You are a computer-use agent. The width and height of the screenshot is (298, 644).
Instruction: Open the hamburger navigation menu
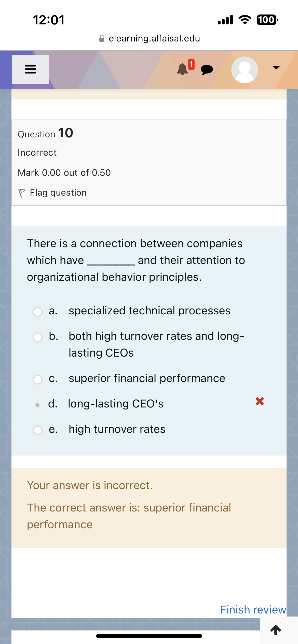point(30,69)
